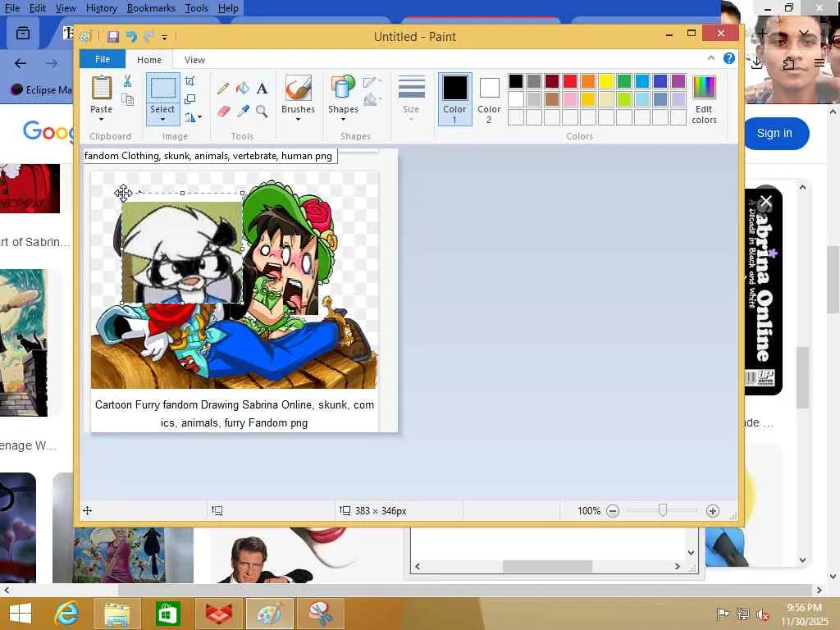Screen dimensions: 840x630
Task: Click the zoom out minus button
Action: point(613,511)
